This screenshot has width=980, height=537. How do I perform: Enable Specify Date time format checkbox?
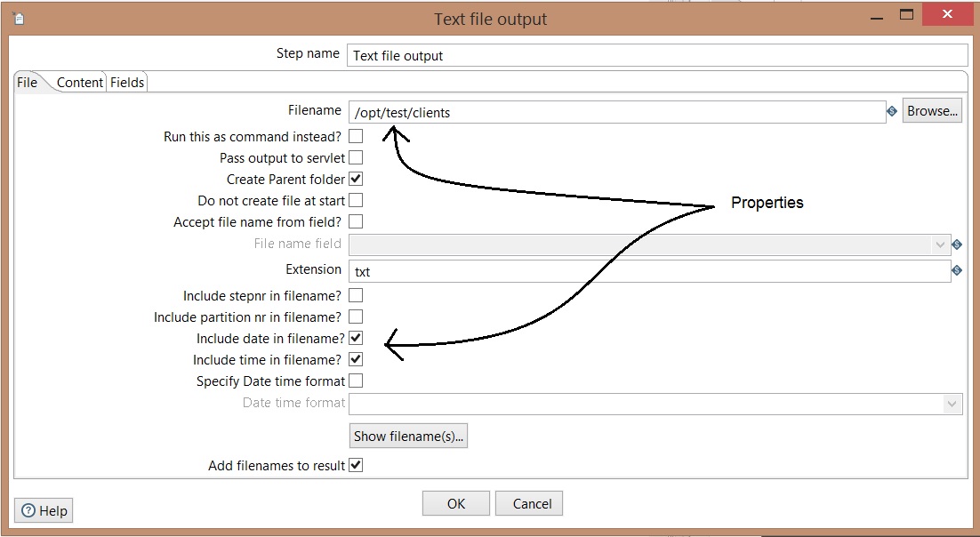point(356,381)
